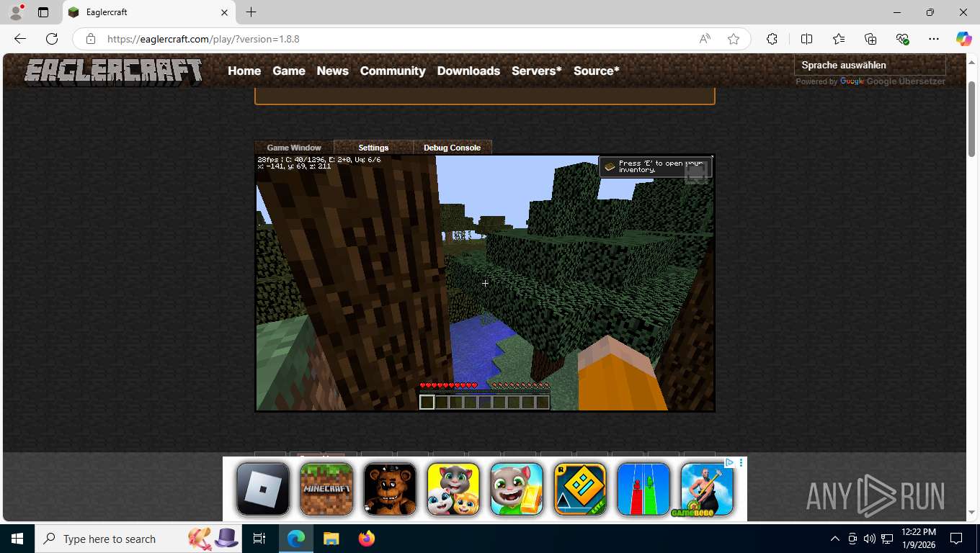Viewport: 980px width, 553px height.
Task: Open the Copilot sidebar icon
Action: pos(964,39)
